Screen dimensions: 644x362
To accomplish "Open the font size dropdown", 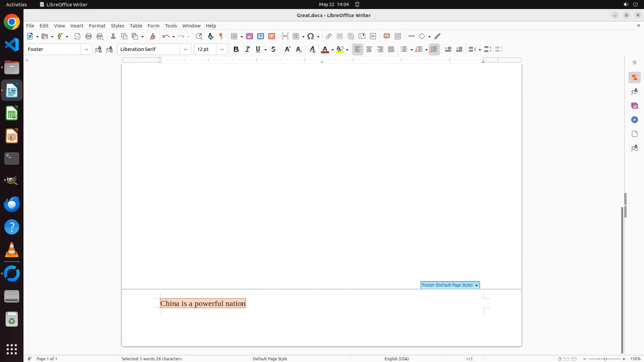I will tap(222, 50).
